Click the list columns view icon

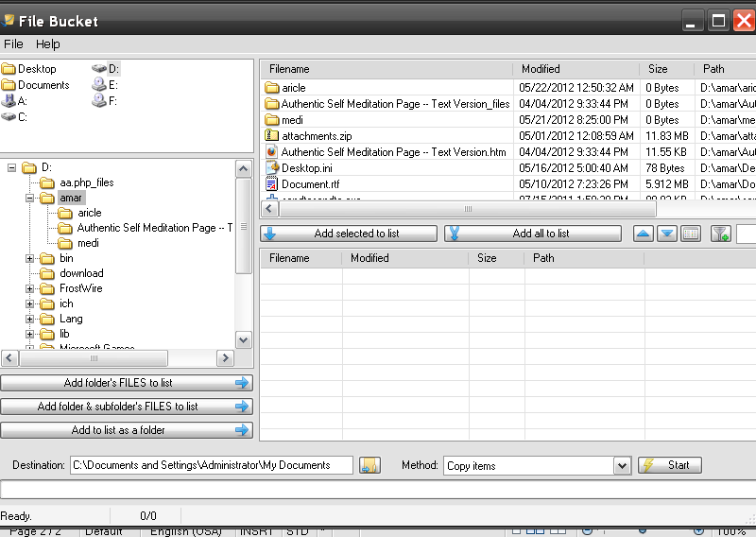point(691,234)
